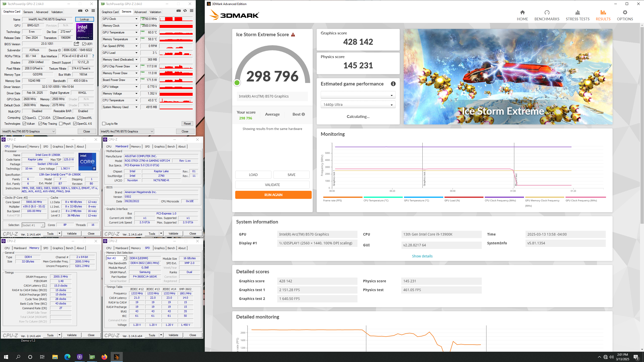Toggle DirectCompute checkbox in GPU-Z
644x362 pixels.
pos(55,118)
